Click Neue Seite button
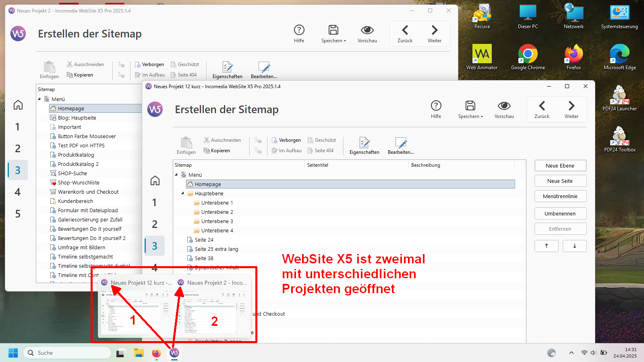 (560, 181)
